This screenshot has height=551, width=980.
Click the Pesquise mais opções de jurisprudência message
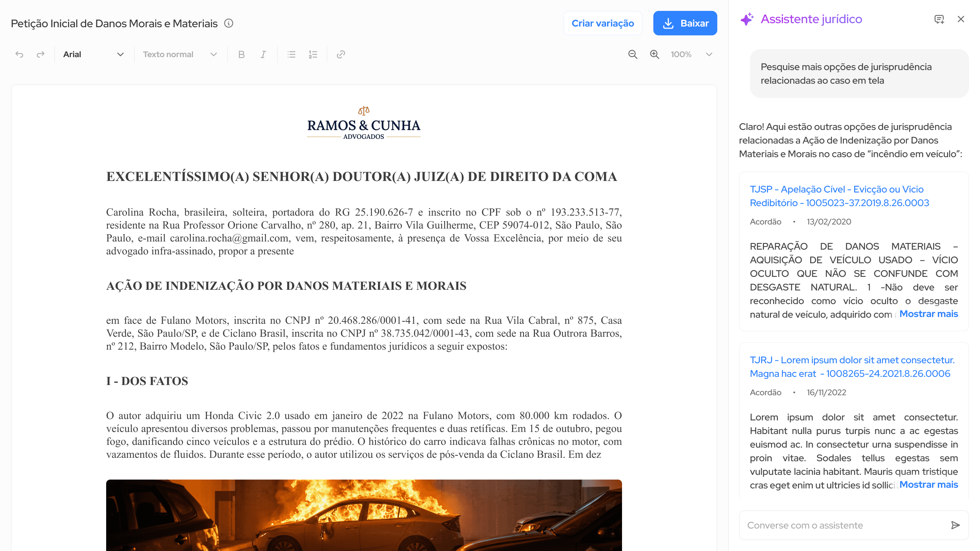[859, 73]
